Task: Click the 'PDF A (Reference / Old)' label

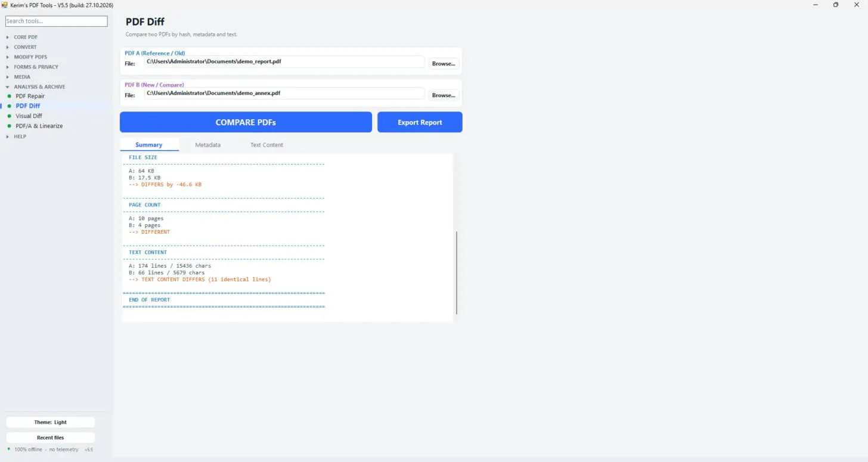Action: 154,53
